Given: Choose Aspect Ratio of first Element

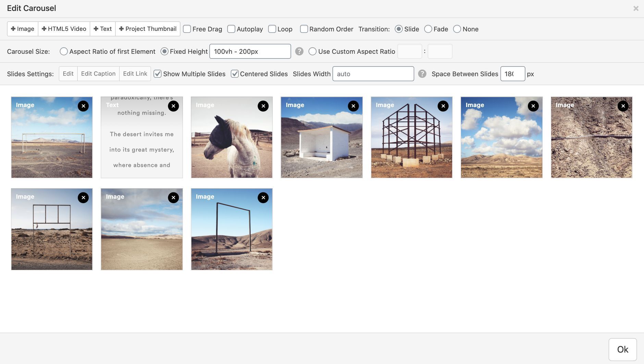Looking at the screenshot, I should point(64,51).
